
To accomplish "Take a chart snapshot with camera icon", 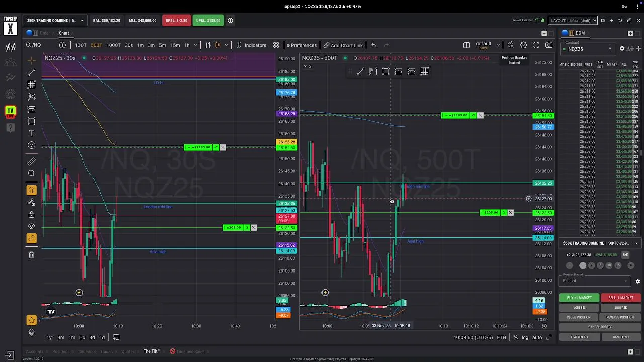I will click(549, 45).
